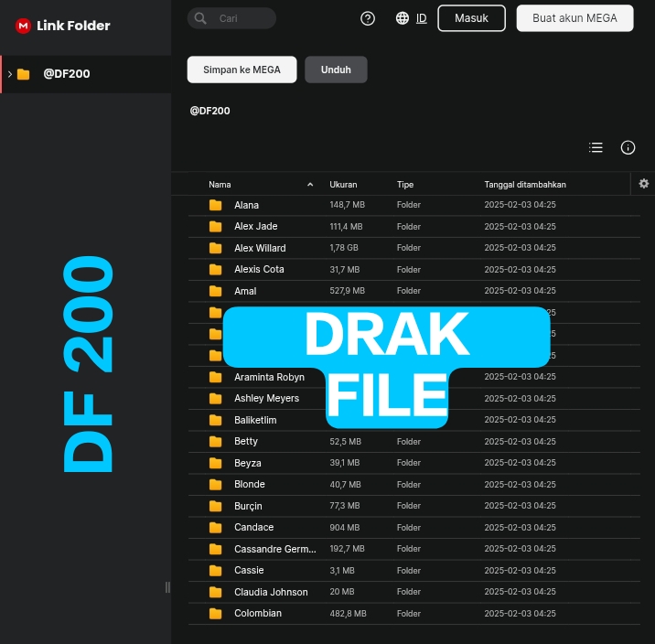Screen dimensions: 655x644
Task: Select the Amal folder name
Action: (x=245, y=291)
